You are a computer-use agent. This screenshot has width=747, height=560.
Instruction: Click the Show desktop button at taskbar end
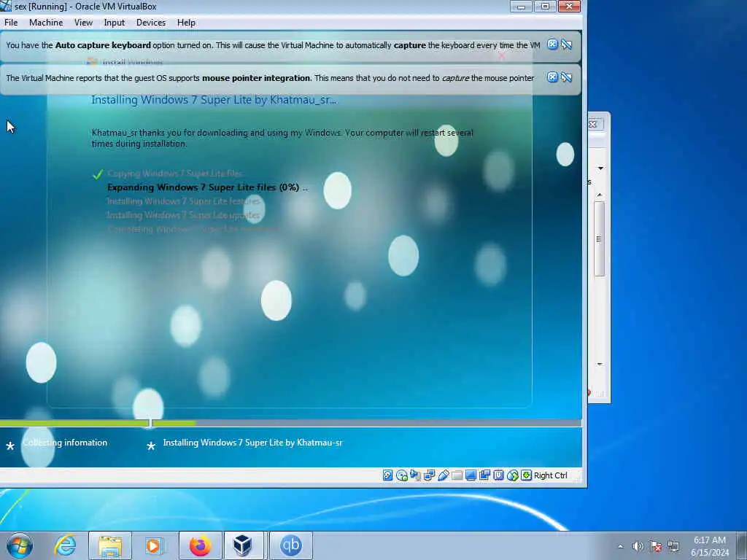(x=742, y=545)
